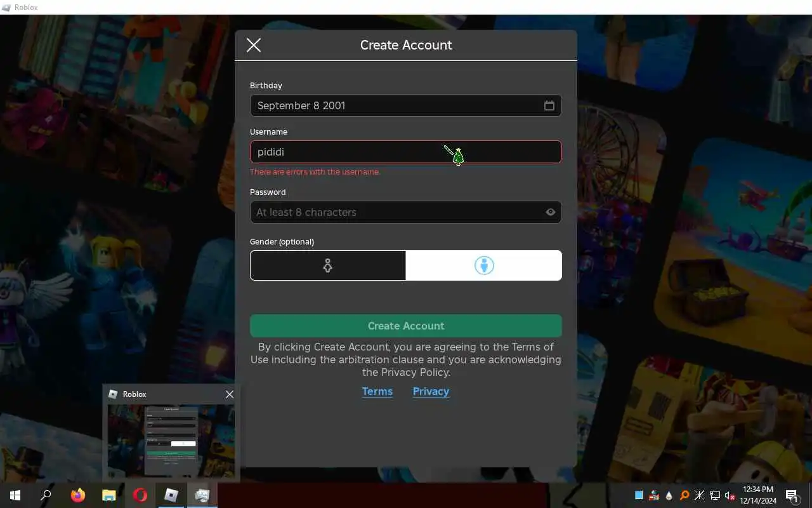Open the clock showing 12:34 PM
The image size is (812, 508).
point(758,495)
